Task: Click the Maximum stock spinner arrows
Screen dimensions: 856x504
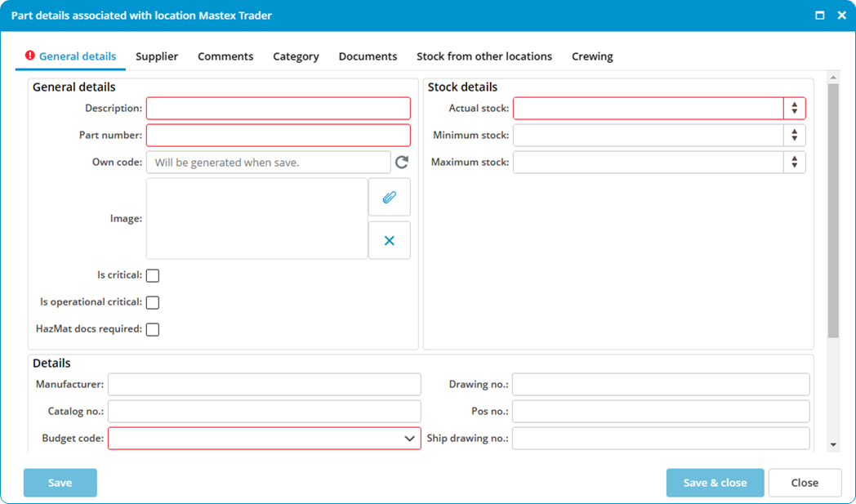Action: [794, 163]
